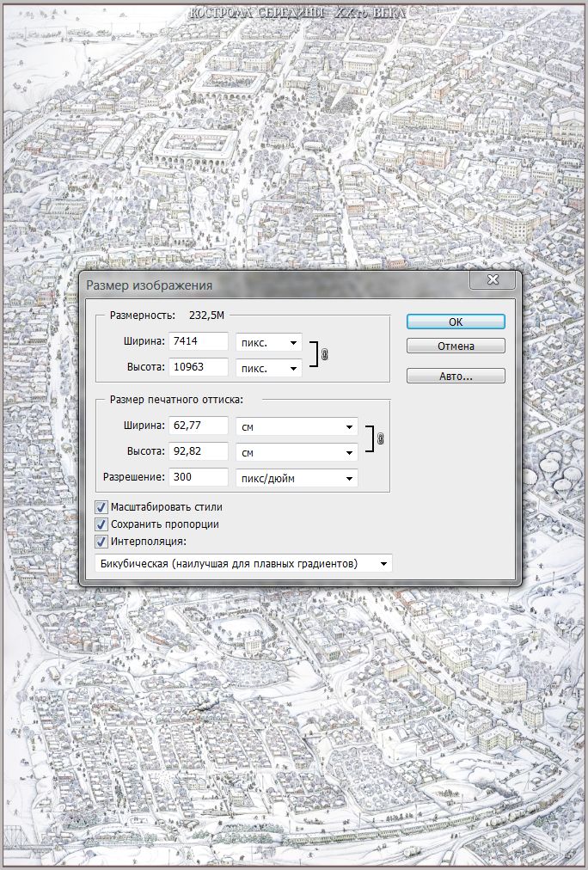The image size is (588, 870).
Task: Toggle the Интерполяция checkbox
Action: [x=101, y=541]
